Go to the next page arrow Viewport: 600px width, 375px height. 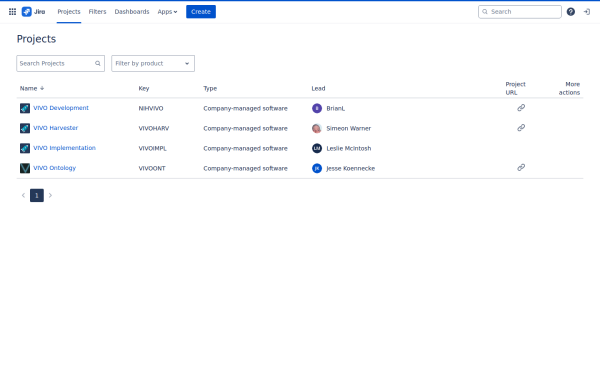(50, 196)
